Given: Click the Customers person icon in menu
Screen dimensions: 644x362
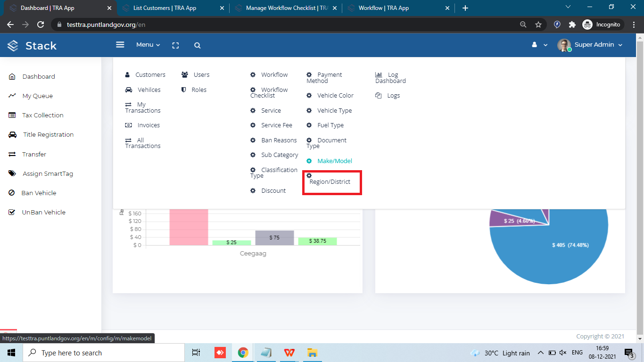Looking at the screenshot, I should [127, 74].
